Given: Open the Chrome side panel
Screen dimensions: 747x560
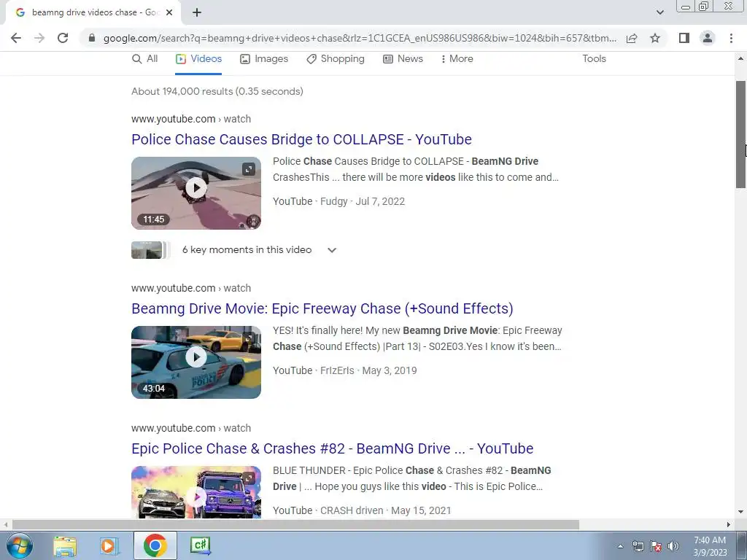Looking at the screenshot, I should 684,38.
